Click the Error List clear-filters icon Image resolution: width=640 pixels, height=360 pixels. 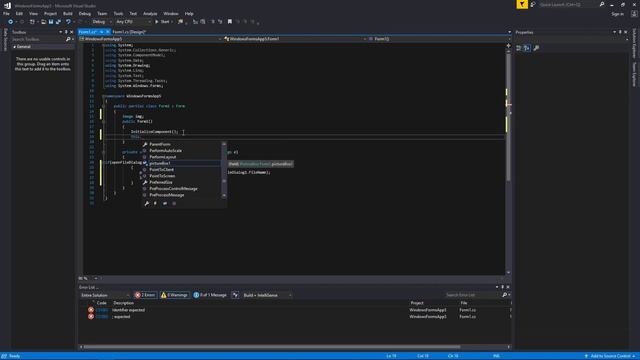[236, 295]
